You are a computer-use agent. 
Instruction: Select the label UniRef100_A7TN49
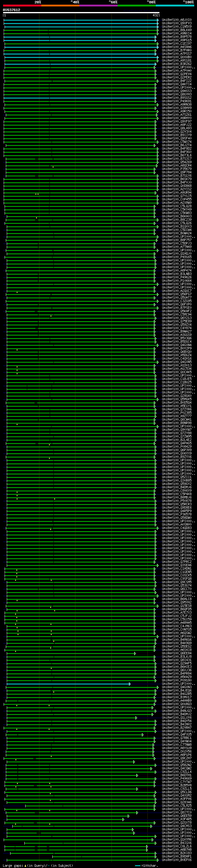point(177,247)
